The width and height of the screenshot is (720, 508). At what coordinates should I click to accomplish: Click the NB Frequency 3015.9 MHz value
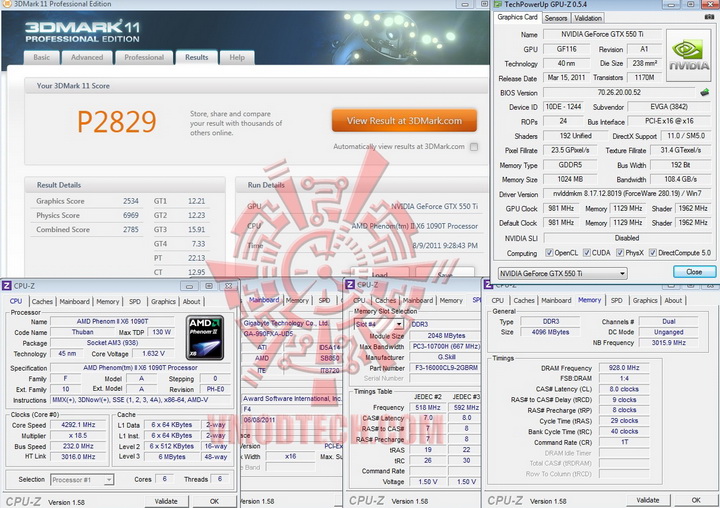(x=669, y=343)
